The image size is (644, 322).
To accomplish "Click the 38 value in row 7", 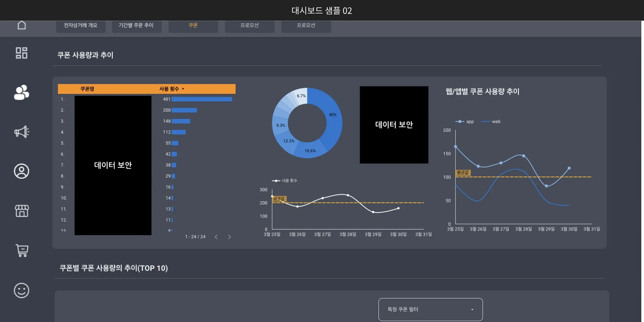I will click(x=168, y=165).
